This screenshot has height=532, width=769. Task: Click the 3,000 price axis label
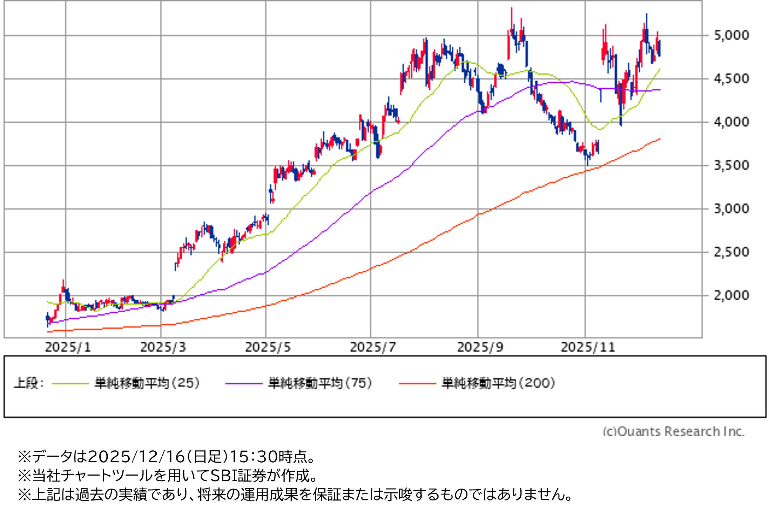tap(731, 209)
